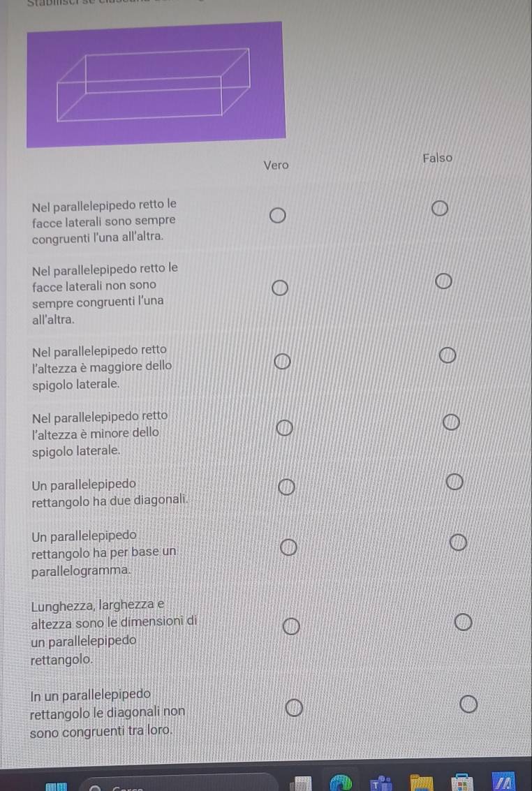Mark Vero for facce laterali sempre congruenti
This screenshot has width=532, height=791.
point(277,216)
